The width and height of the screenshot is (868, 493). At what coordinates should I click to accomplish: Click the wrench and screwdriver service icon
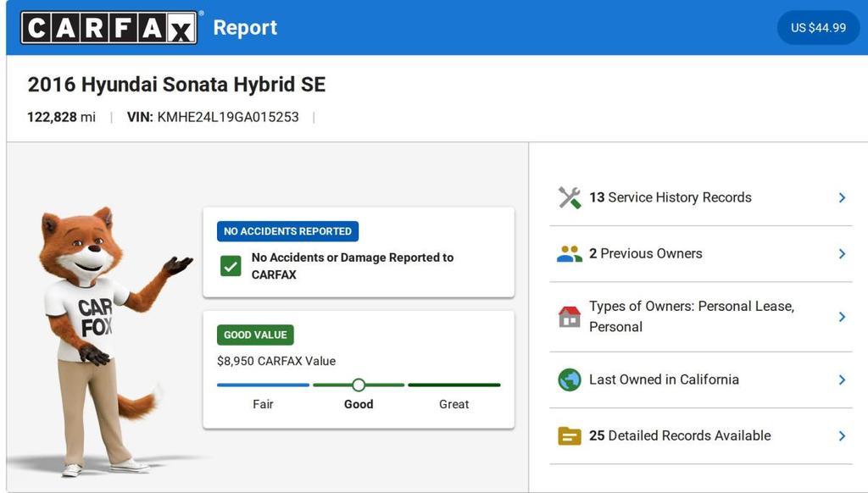click(x=569, y=197)
